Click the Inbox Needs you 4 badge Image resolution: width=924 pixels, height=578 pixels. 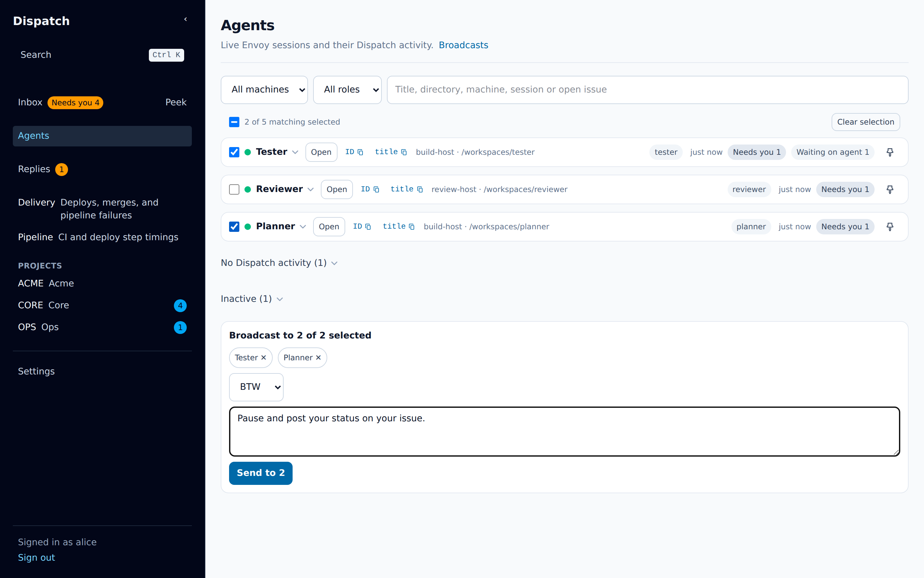(x=75, y=102)
